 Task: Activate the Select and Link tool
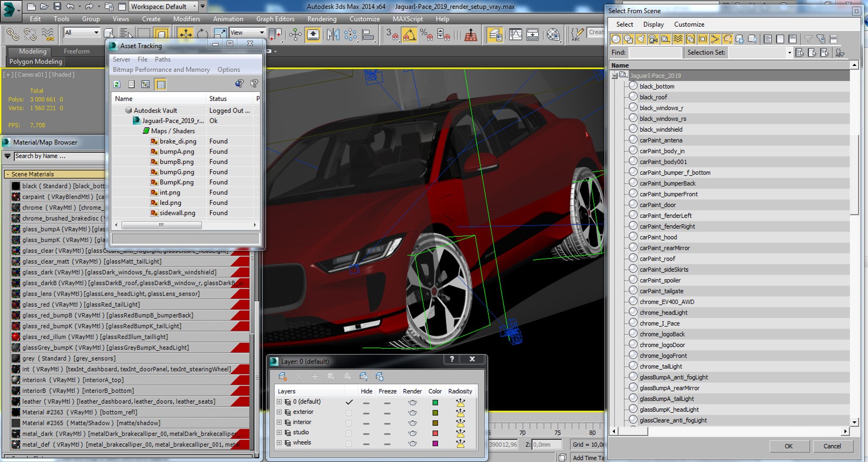click(x=13, y=34)
